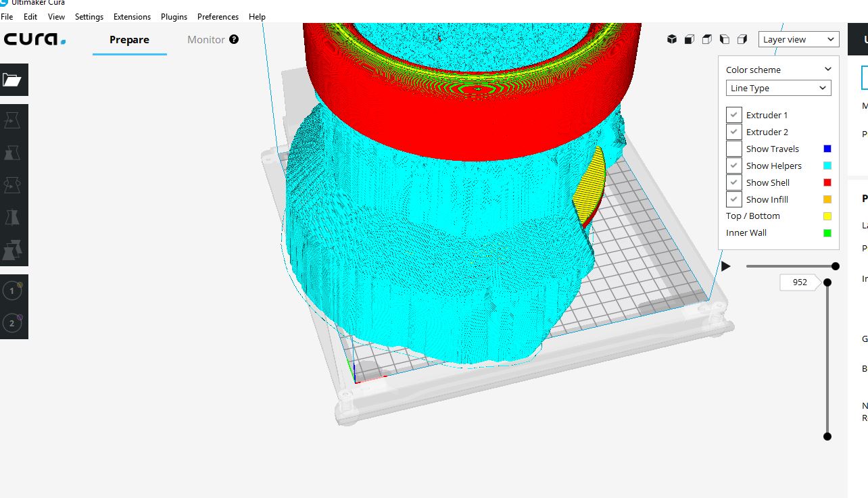Open the Help menu
Image resolution: width=868 pixels, height=498 pixels.
[257, 16]
